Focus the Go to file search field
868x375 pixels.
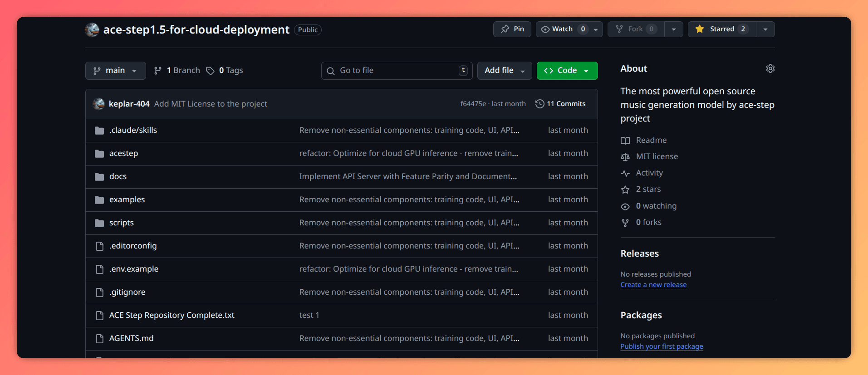tap(397, 71)
